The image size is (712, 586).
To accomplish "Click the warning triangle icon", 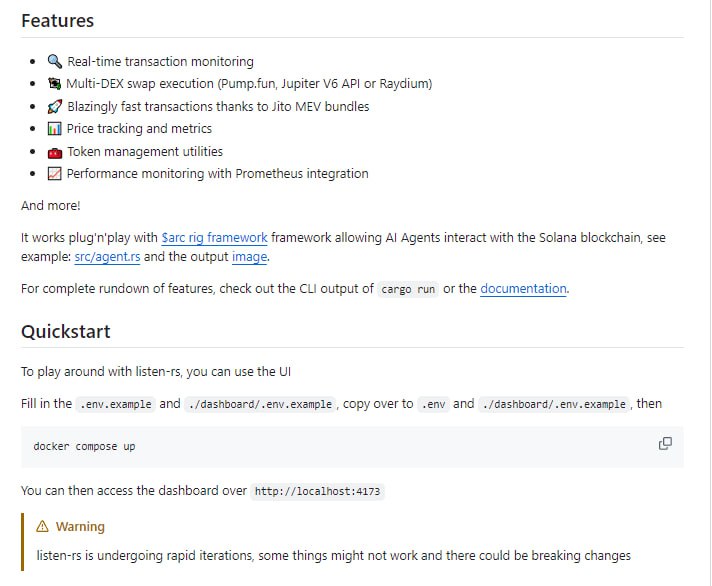I will tap(42, 527).
